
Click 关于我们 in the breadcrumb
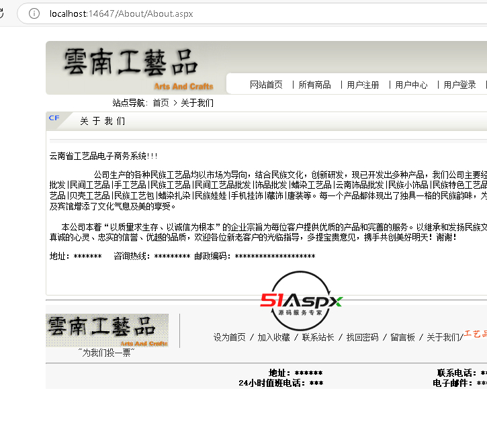pyautogui.click(x=197, y=103)
